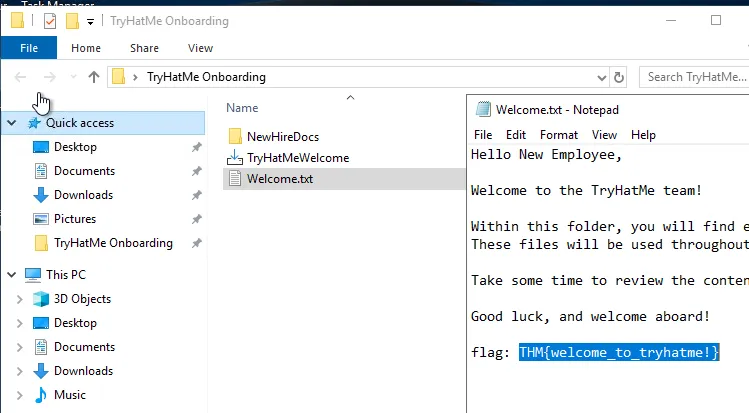Click the Properties icon in quick access toolbar
Viewport: 749px width, 413px height.
tap(49, 21)
